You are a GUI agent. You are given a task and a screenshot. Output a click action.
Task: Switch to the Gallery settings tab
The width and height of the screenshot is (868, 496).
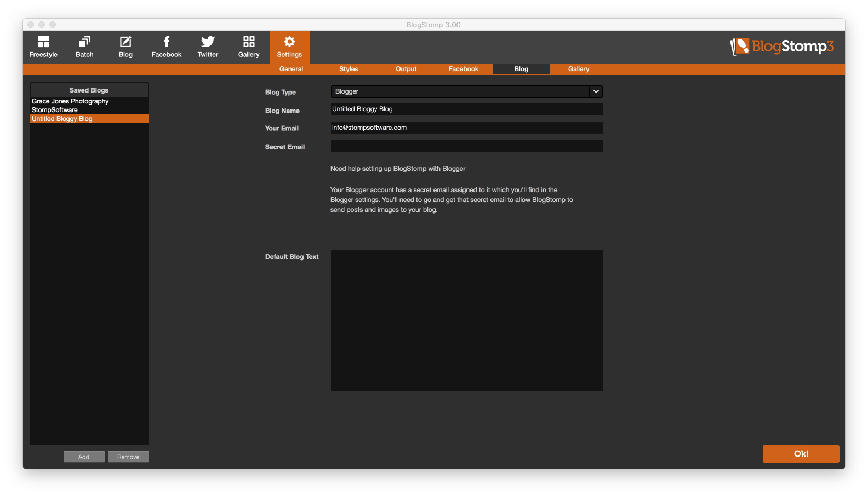tap(579, 69)
